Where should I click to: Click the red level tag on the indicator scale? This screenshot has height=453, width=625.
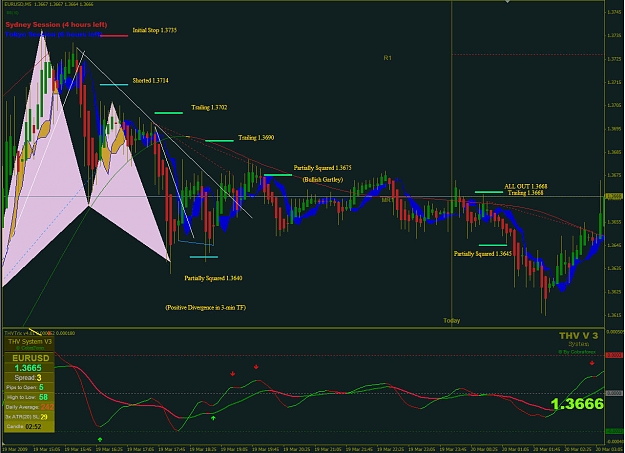coord(614,355)
